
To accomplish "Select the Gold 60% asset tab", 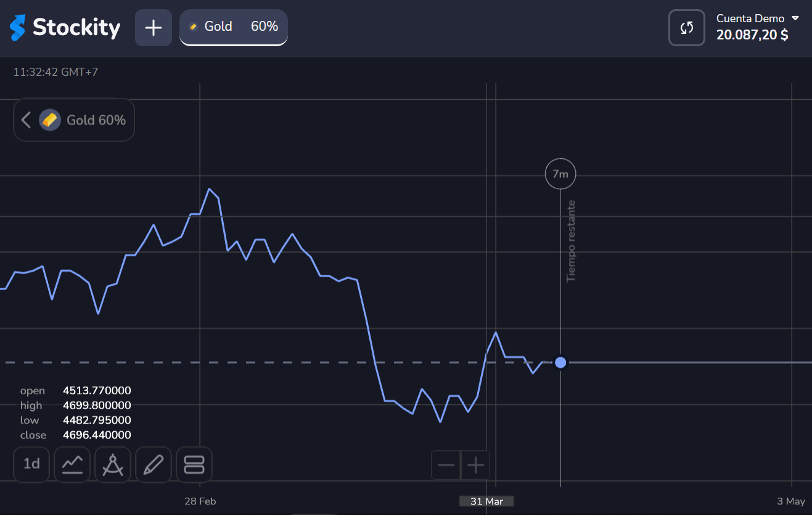I will pyautogui.click(x=234, y=27).
